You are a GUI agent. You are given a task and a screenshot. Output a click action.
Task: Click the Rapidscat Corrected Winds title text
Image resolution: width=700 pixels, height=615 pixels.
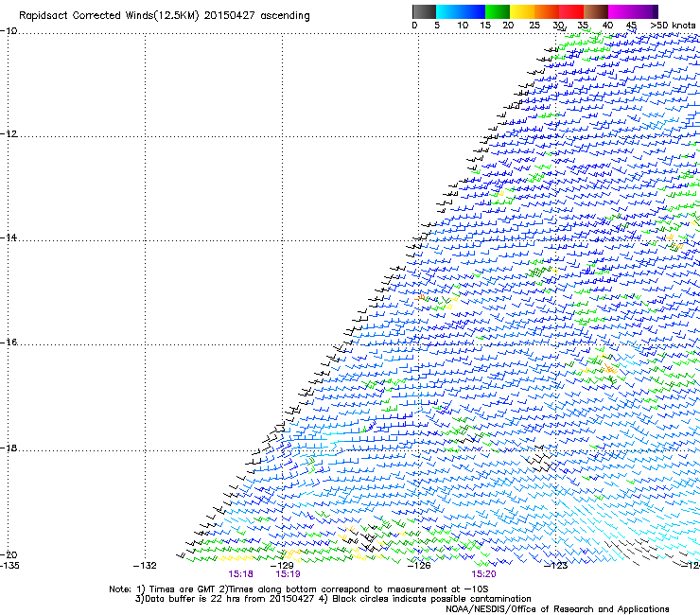165,16
